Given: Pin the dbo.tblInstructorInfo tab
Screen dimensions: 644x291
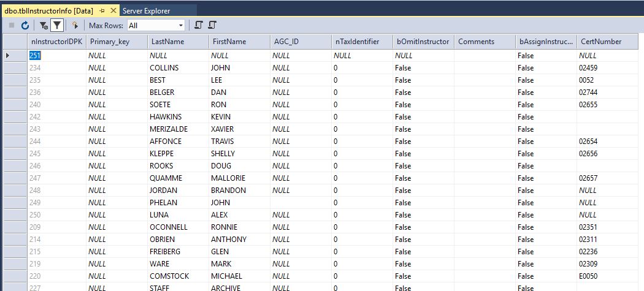Looking at the screenshot, I should click(102, 10).
